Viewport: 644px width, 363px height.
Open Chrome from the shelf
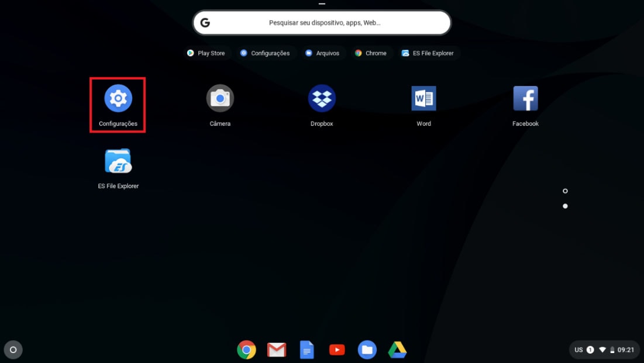pos(246,350)
